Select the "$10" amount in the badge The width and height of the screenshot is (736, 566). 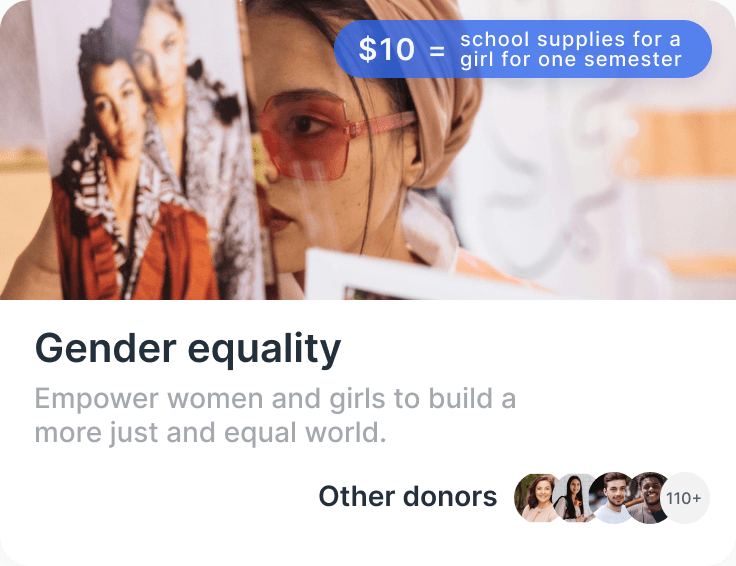(386, 49)
